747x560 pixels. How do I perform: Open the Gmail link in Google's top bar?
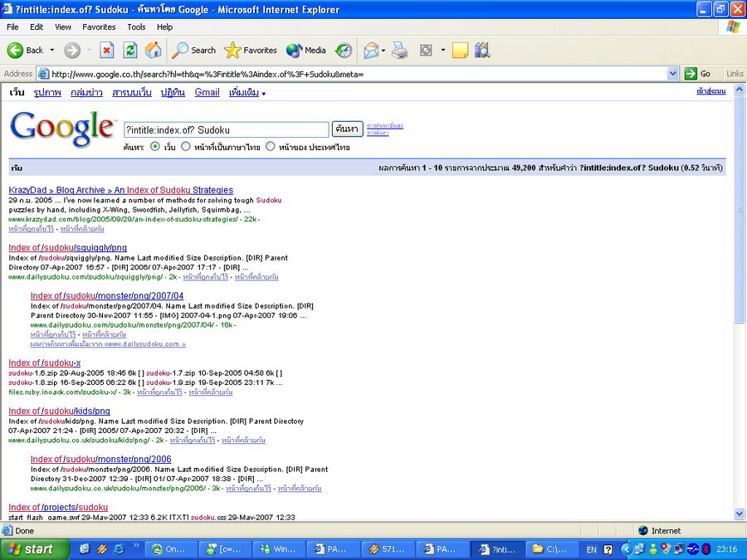[207, 92]
